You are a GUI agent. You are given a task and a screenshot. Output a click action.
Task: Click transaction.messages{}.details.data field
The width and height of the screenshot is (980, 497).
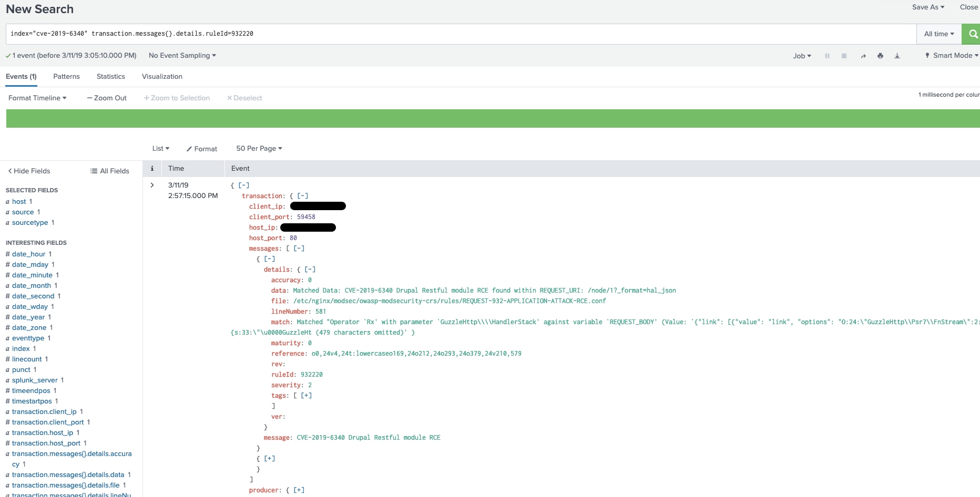(68, 474)
